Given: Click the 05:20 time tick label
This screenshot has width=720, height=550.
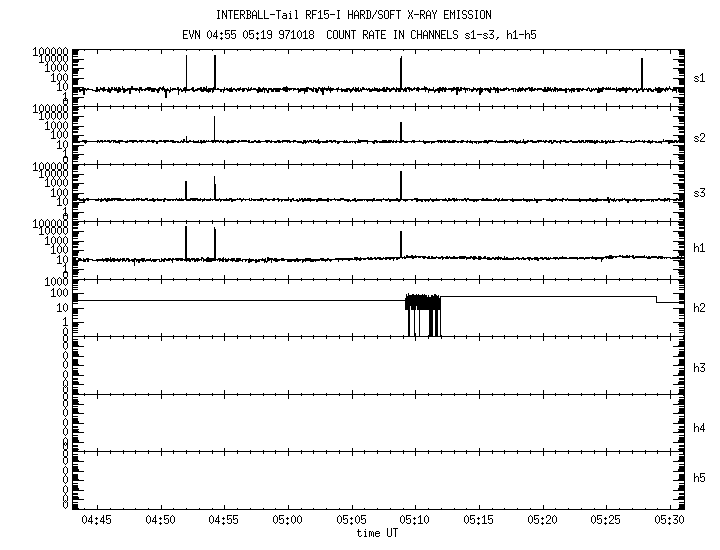Looking at the screenshot, I should pos(541,521).
